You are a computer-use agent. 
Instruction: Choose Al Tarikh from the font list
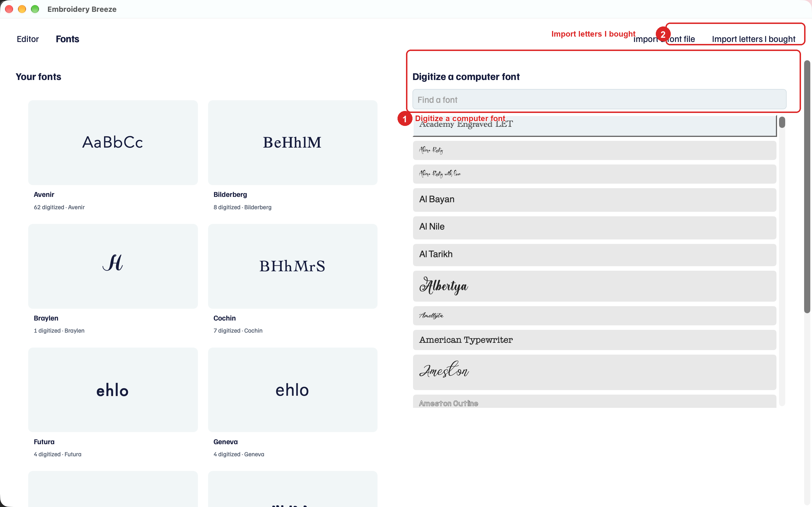595,255
